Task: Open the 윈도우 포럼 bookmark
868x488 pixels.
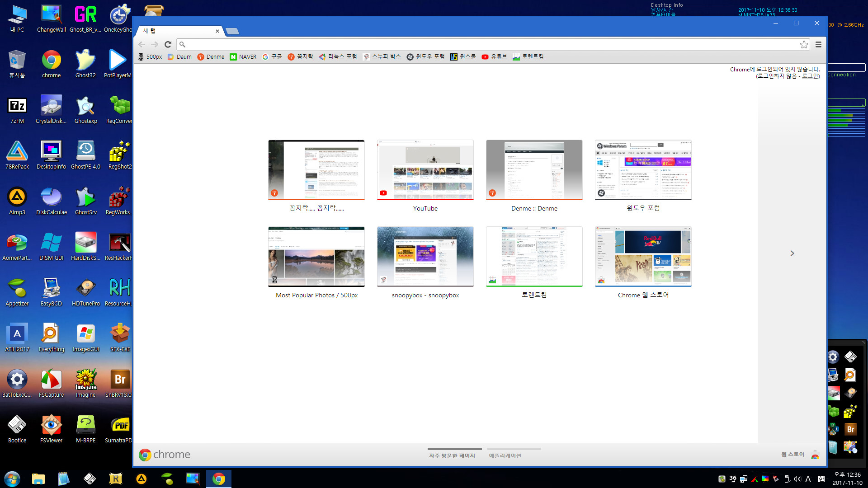Action: point(425,57)
